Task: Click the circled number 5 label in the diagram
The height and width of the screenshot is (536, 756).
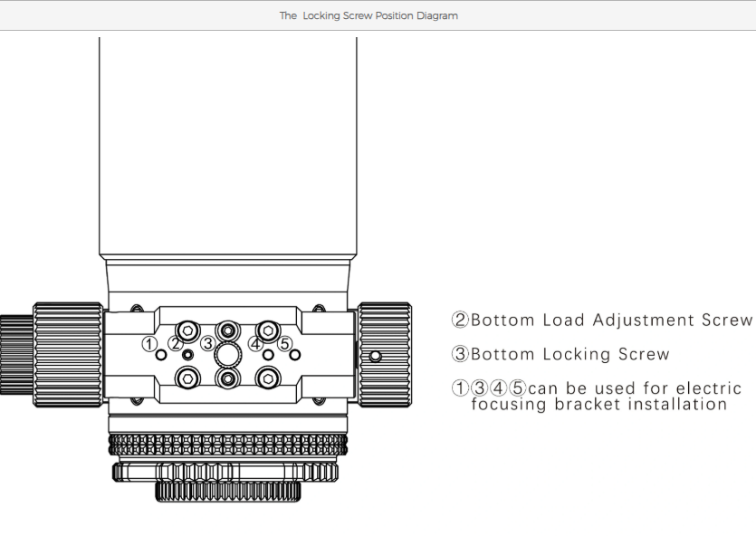Action: 284,343
